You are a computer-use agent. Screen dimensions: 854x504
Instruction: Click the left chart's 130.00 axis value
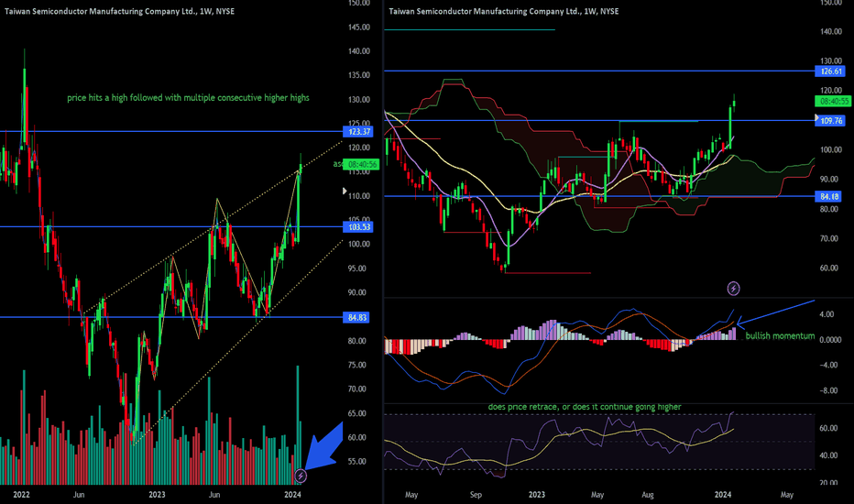point(359,100)
